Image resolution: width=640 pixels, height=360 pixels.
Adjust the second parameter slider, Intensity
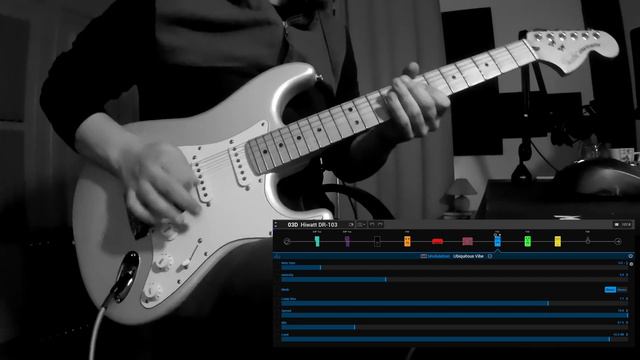tap(454, 280)
